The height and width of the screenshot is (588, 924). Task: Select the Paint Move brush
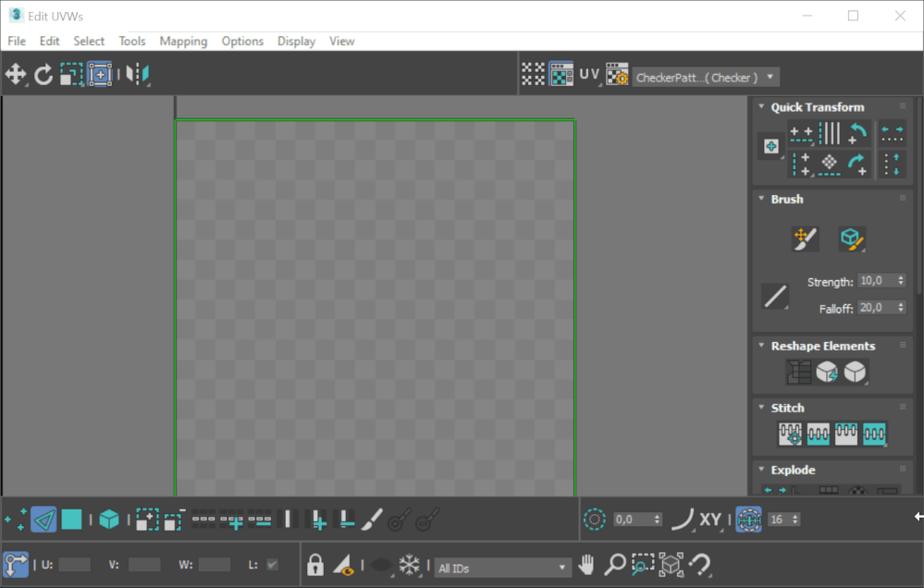(805, 239)
